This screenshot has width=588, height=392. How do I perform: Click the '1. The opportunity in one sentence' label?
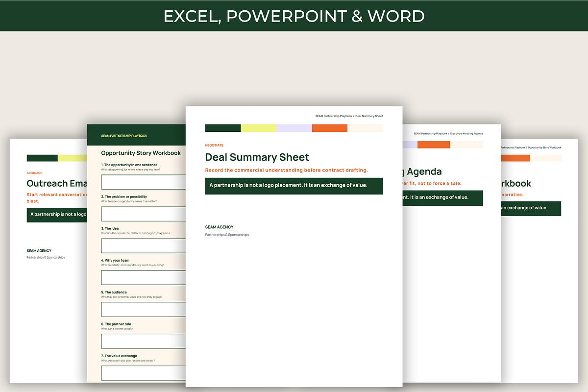point(129,165)
